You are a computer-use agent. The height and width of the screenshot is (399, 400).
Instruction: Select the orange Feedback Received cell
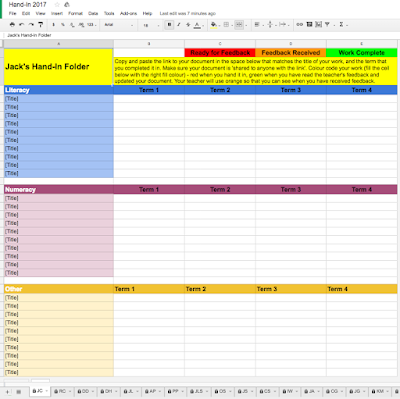tap(291, 53)
